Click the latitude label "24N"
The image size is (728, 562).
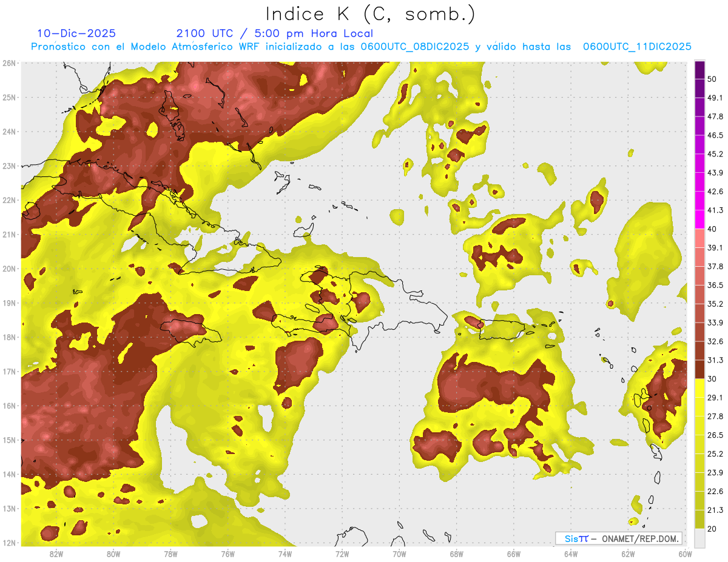click(9, 132)
